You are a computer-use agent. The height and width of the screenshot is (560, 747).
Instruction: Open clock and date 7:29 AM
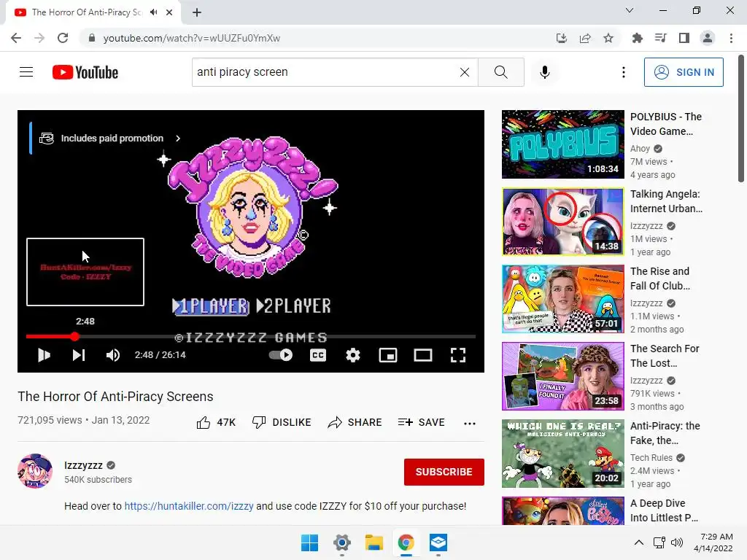coord(713,542)
